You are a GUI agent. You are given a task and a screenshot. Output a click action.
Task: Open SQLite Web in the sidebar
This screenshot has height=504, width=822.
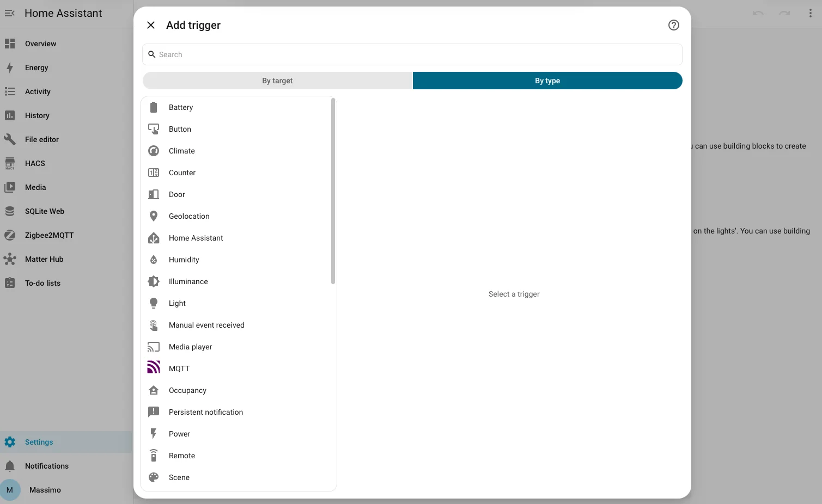coord(66,211)
